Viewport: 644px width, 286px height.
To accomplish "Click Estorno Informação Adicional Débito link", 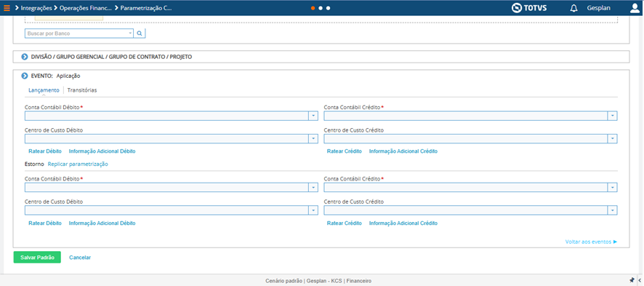I will pyautogui.click(x=102, y=223).
